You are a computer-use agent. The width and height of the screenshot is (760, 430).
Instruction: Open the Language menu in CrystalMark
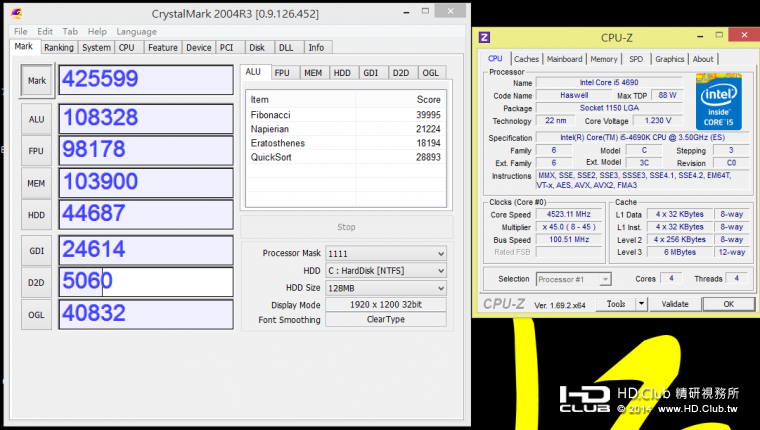(136, 32)
